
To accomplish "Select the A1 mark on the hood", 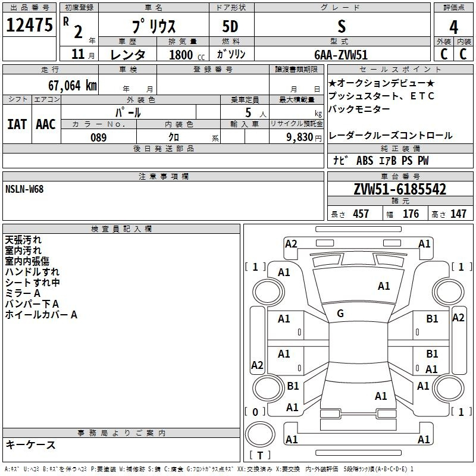I will 384,286.
